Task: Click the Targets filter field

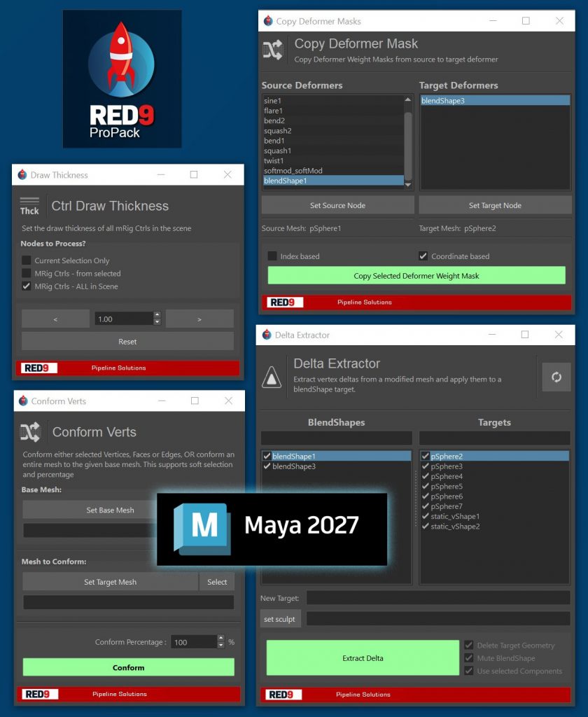Action: click(x=495, y=438)
